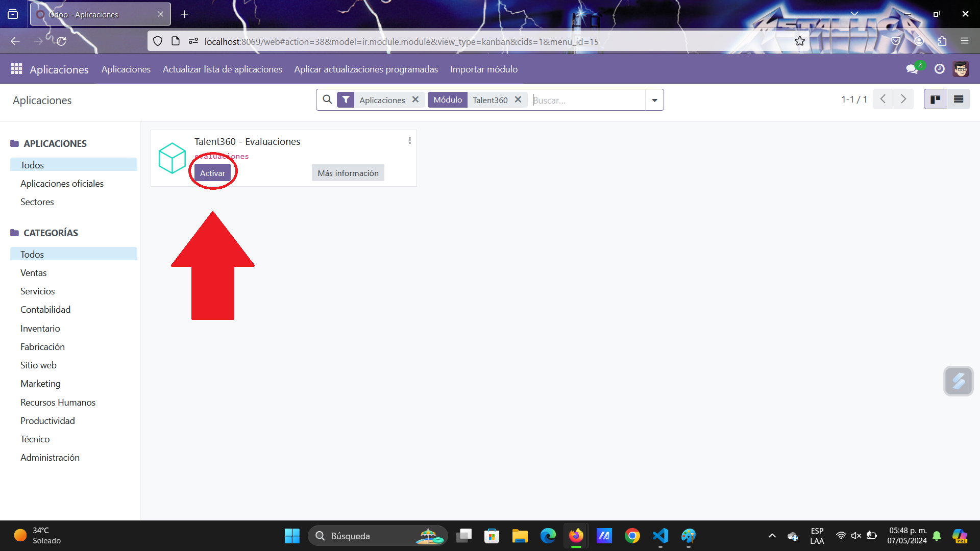Go to previous page of records
This screenshot has height=551, width=980.
(x=883, y=99)
